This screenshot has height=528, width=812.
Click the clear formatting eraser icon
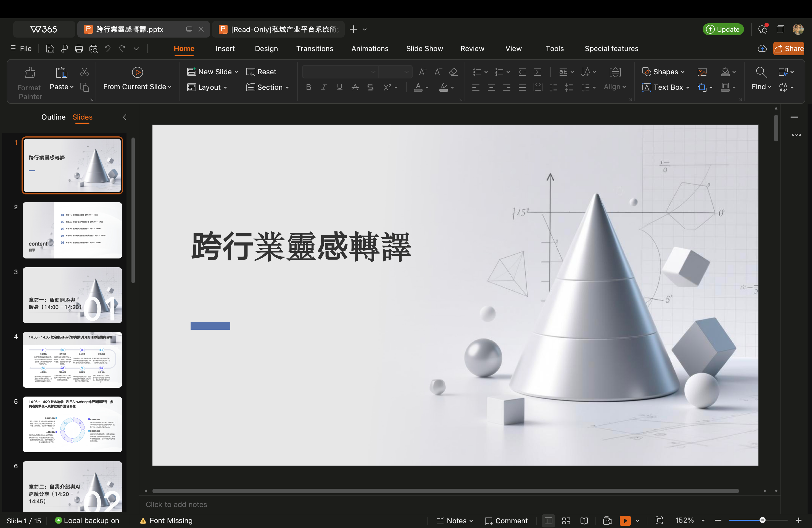click(453, 72)
